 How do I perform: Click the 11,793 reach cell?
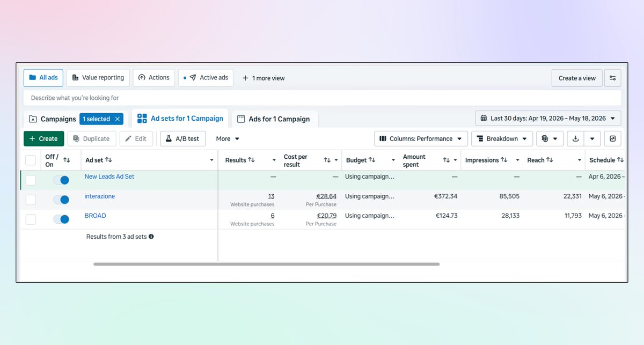coord(573,216)
